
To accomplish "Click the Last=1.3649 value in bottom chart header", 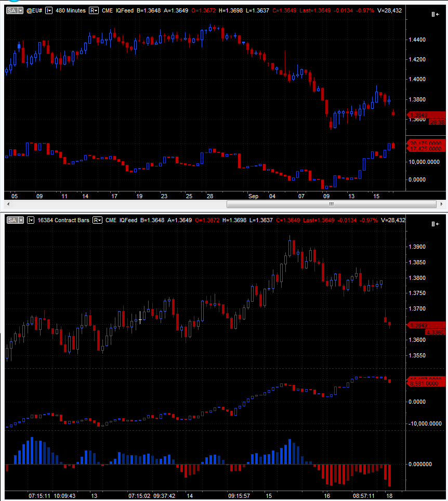I will pos(319,220).
